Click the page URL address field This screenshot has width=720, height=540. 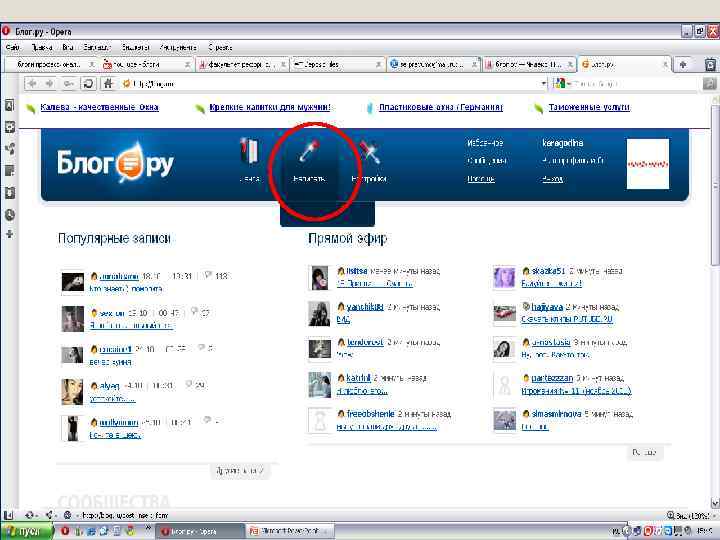click(x=331, y=84)
